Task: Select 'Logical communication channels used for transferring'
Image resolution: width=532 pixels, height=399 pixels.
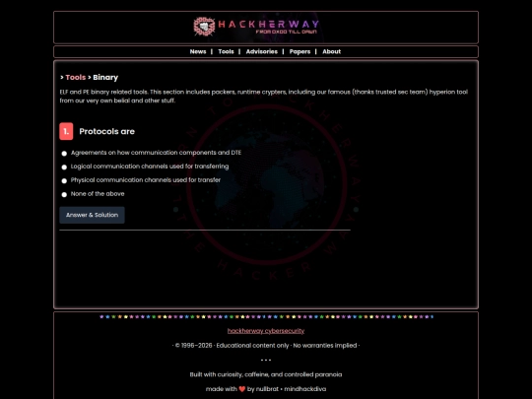Action: click(64, 166)
